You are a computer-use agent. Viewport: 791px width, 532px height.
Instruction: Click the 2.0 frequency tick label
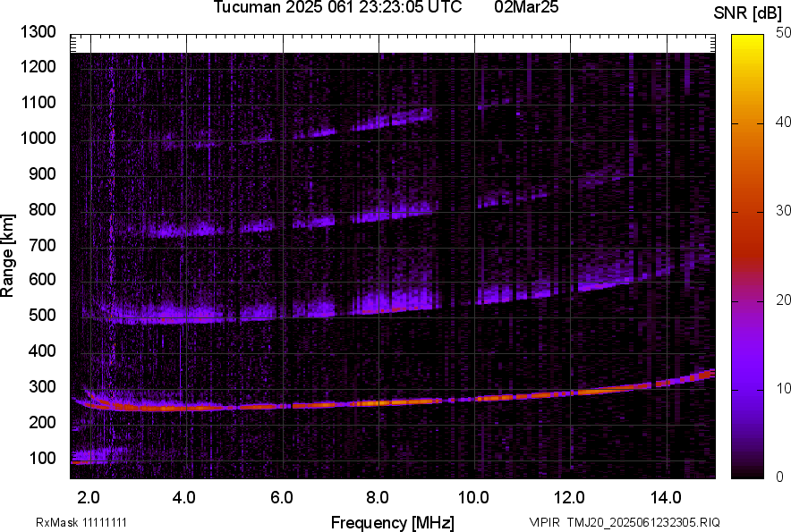(89, 497)
